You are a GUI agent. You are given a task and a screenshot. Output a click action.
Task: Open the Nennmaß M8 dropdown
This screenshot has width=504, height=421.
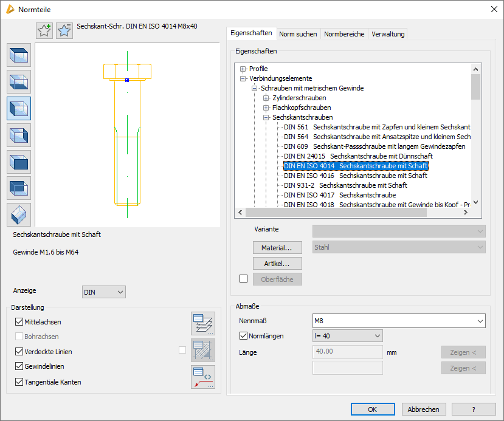[480, 320]
